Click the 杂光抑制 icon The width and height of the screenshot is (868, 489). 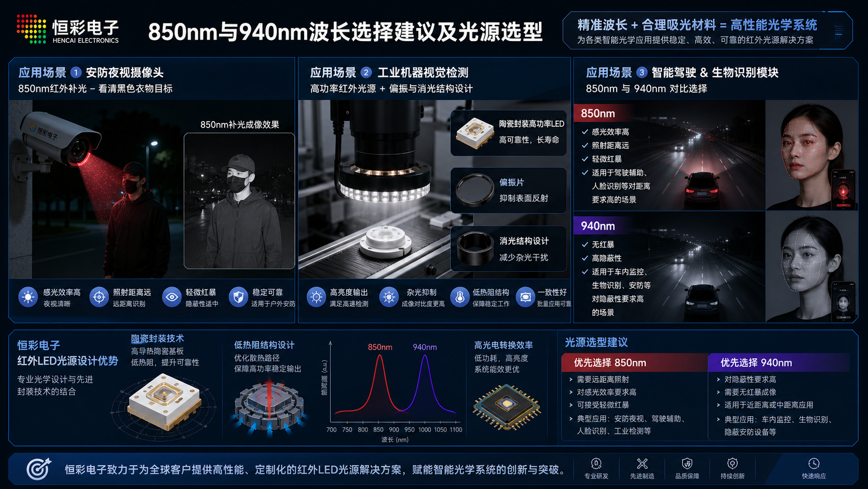pos(388,297)
